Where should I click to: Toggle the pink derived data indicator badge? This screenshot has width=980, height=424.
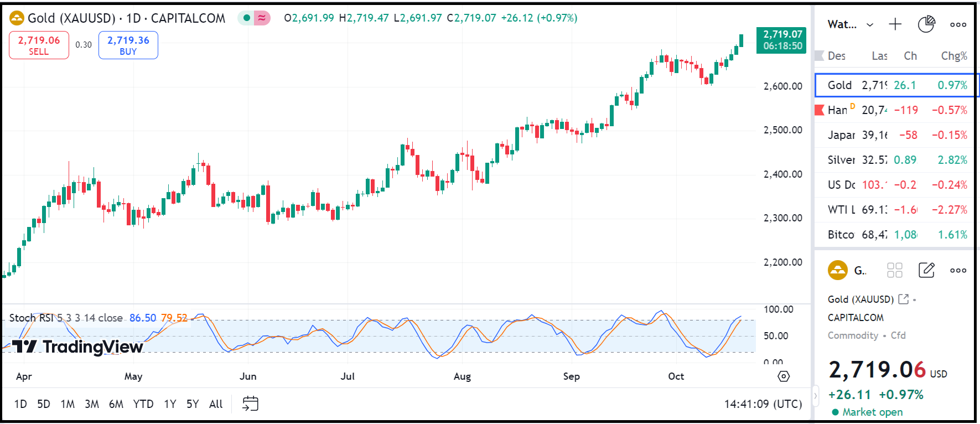point(262,18)
